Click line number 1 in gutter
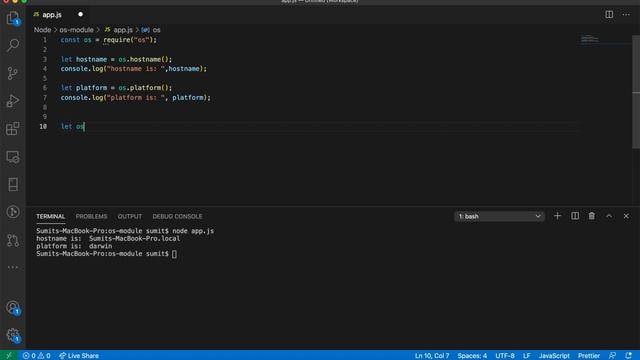 [45, 40]
